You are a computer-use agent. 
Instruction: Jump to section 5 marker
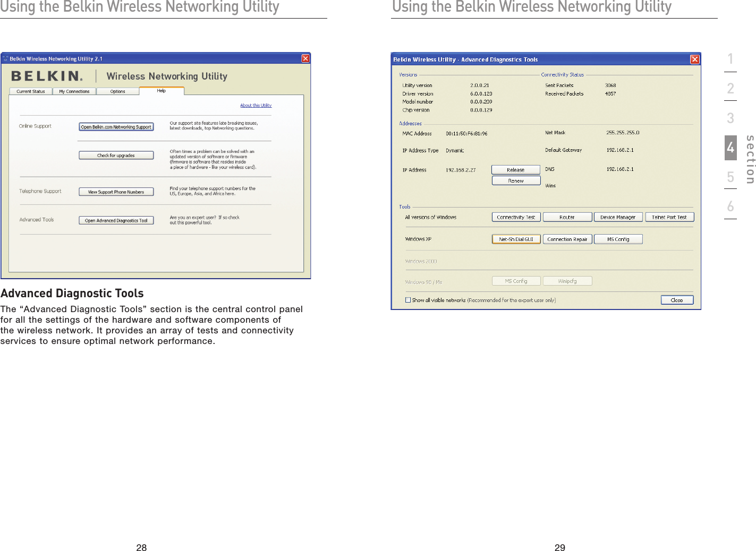pyautogui.click(x=730, y=177)
